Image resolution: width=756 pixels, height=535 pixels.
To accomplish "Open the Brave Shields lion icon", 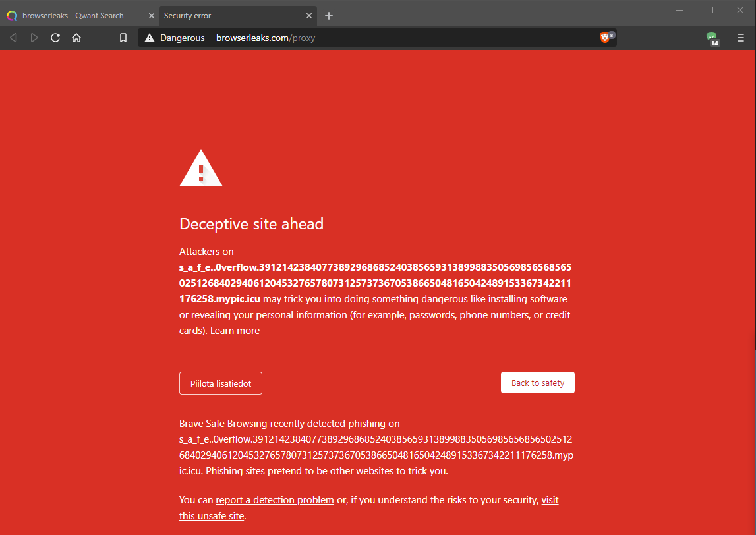I will [604, 38].
